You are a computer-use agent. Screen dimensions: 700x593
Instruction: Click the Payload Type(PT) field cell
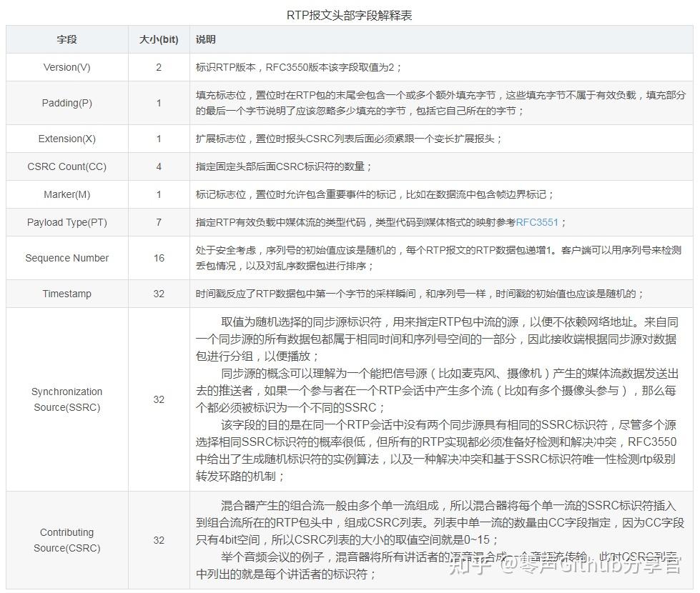click(x=66, y=222)
